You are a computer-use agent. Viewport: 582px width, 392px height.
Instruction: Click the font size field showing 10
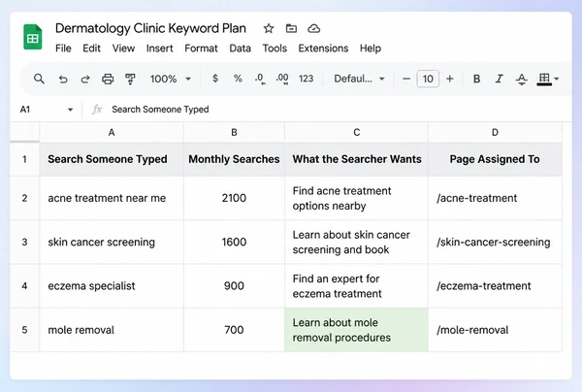coord(428,79)
